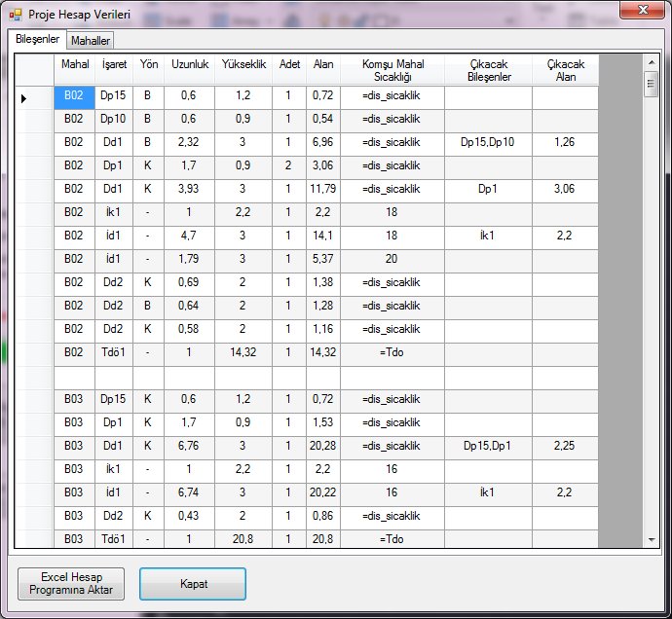Click the Çıkacak Bileşenler column header
This screenshot has width=672, height=619.
488,70
